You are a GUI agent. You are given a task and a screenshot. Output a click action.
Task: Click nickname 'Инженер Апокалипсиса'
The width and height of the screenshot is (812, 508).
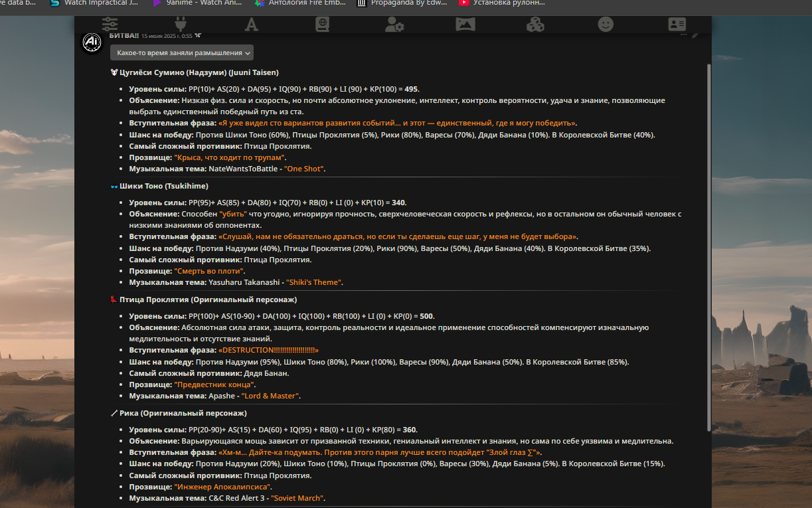click(x=223, y=487)
